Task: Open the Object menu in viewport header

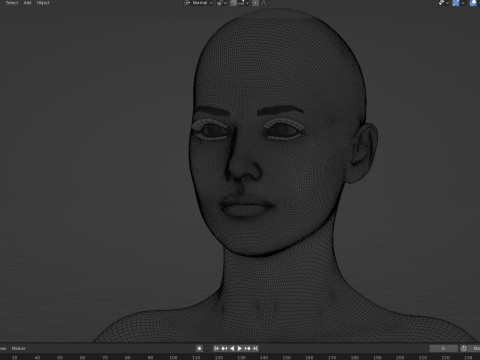Action: click(x=43, y=3)
